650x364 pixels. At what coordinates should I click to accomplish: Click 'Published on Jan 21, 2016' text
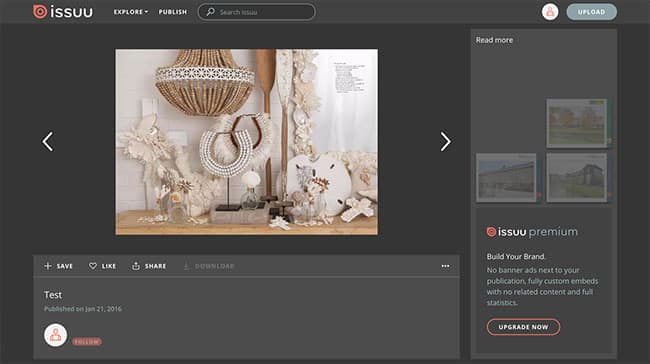83,309
